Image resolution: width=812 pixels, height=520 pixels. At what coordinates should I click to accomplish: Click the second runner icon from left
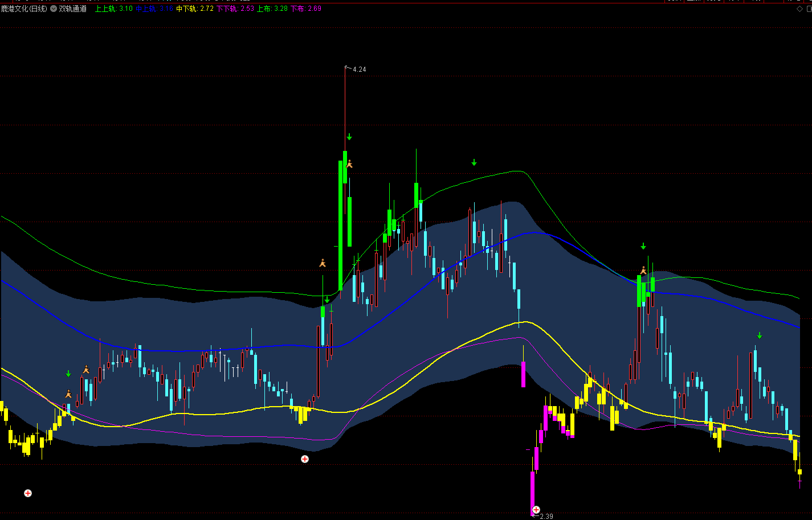pos(86,370)
